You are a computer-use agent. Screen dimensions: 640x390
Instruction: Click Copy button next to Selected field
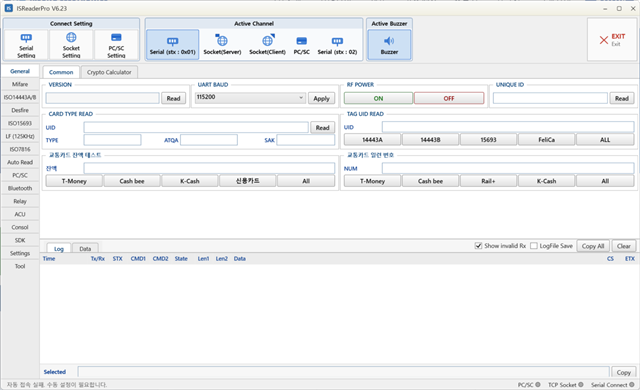click(623, 372)
